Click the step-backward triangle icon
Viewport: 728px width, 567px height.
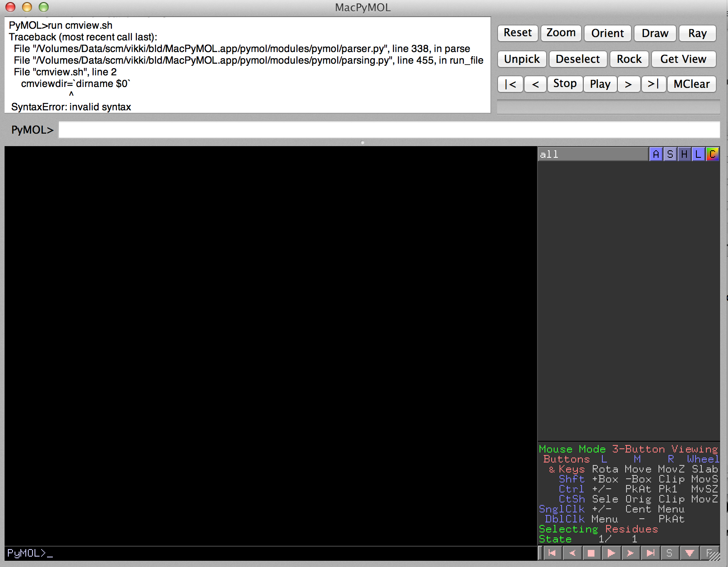click(x=572, y=553)
